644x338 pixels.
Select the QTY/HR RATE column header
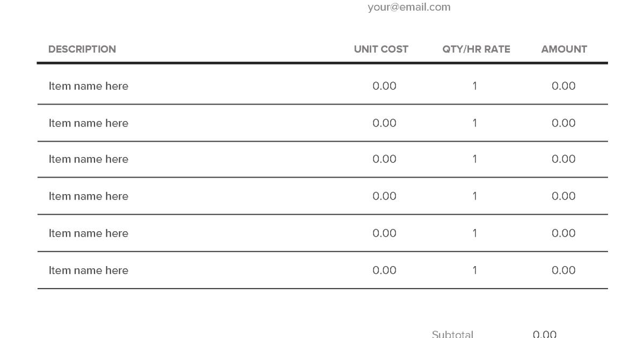476,49
